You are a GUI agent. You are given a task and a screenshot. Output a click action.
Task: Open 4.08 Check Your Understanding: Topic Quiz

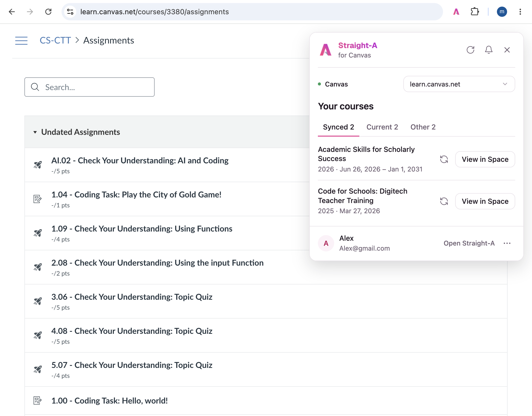(132, 331)
